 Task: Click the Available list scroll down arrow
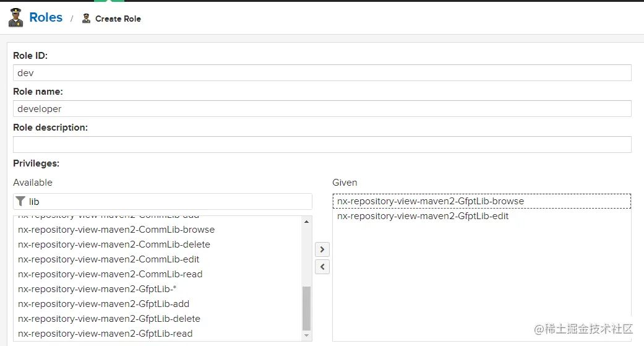(306, 335)
